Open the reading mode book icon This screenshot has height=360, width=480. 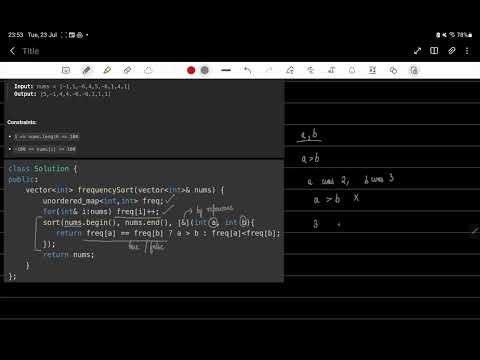tap(434, 51)
